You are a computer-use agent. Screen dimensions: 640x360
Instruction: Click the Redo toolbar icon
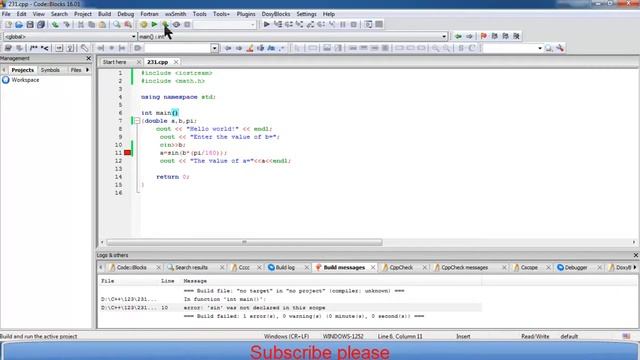(66, 24)
